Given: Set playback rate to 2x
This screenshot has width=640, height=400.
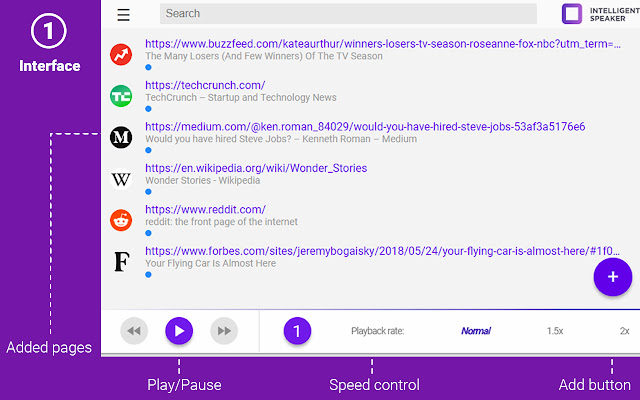Looking at the screenshot, I should (x=624, y=331).
